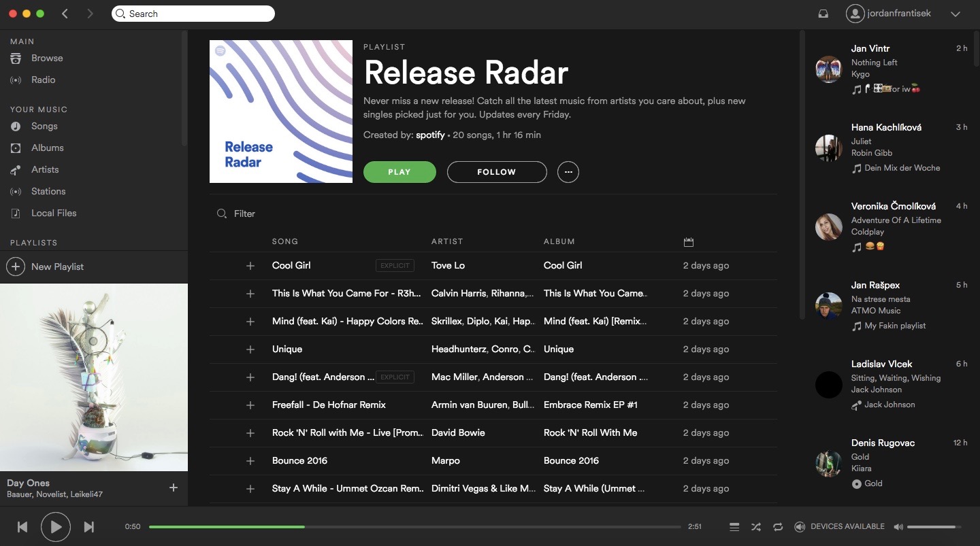Enable shuffle playback

(x=755, y=526)
